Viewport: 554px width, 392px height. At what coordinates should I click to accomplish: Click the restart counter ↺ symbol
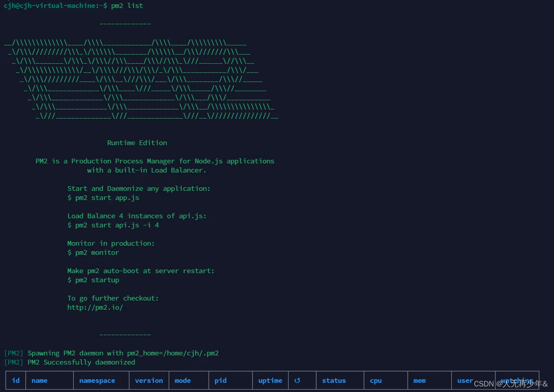pos(297,380)
